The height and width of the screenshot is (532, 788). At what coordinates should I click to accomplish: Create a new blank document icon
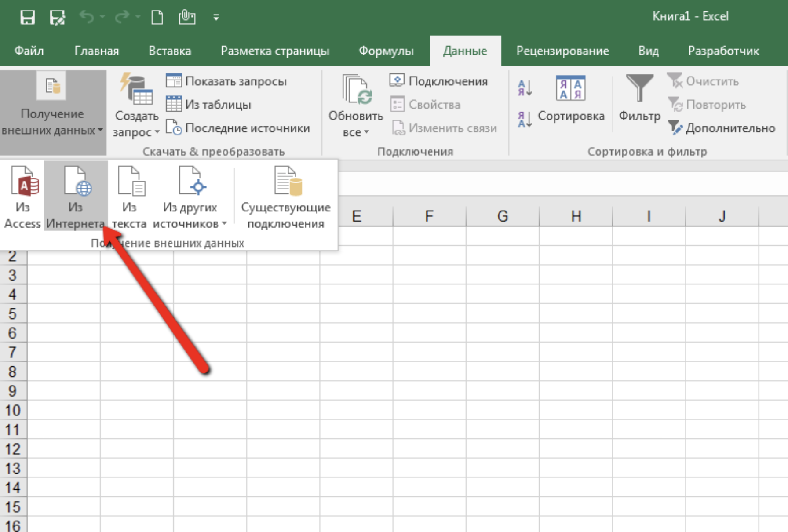pyautogui.click(x=157, y=18)
